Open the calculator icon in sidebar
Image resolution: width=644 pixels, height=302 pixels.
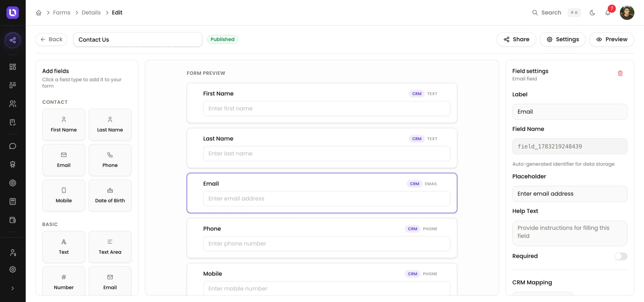point(13,201)
